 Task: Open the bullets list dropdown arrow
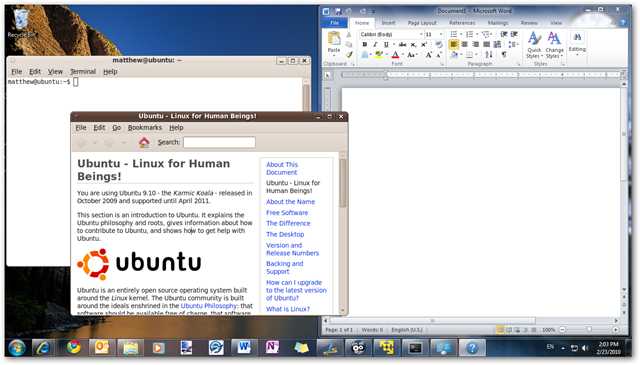pos(461,34)
